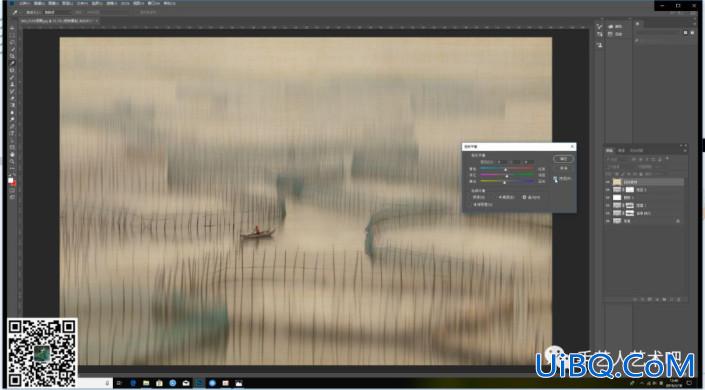Select Highlights tone radio button

click(524, 197)
